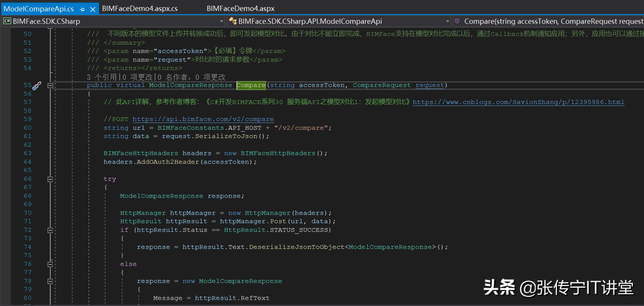Click the CompareRequest type on line 55

coord(382,85)
